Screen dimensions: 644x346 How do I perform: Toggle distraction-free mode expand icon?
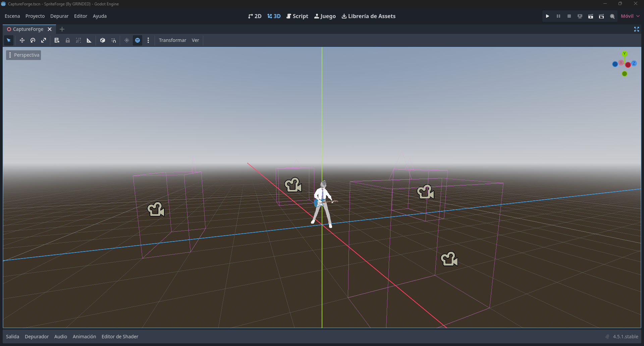(x=637, y=29)
